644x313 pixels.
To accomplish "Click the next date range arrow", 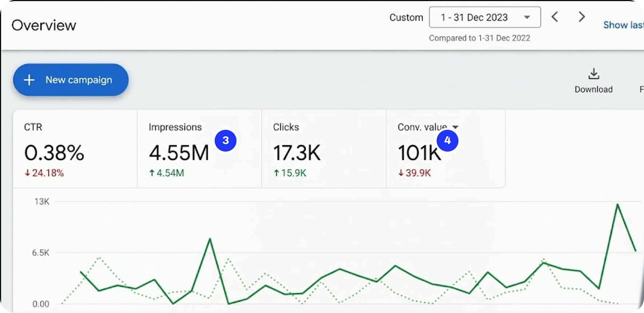I will [x=582, y=17].
